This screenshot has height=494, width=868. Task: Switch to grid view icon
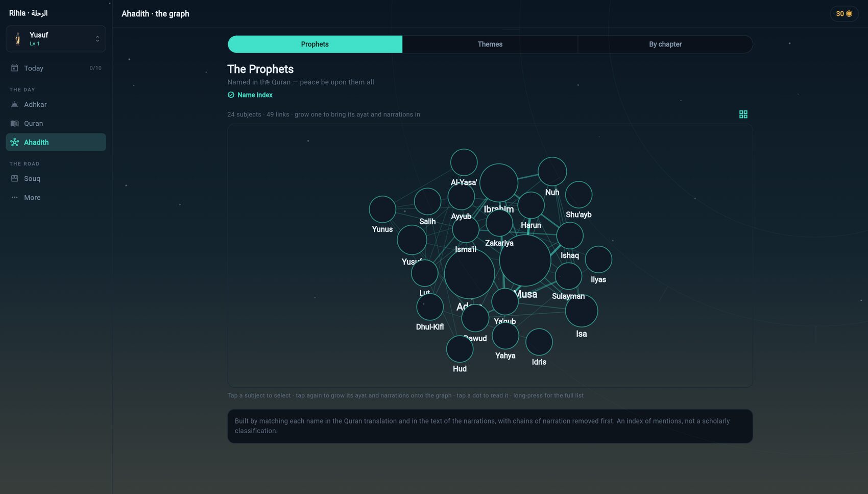[x=743, y=114]
